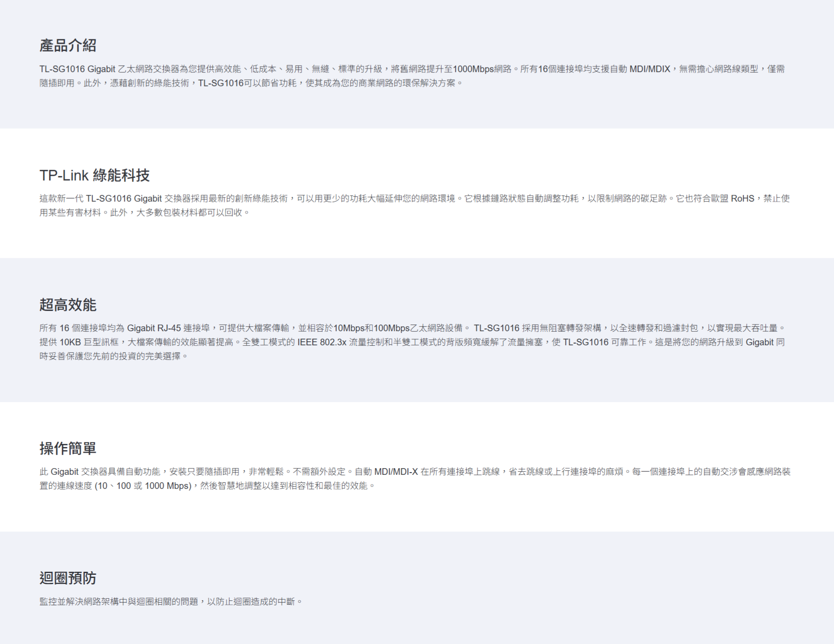Screen dimensions: 834x644
Task: Select the 超高效能 section heading
Action: click(x=67, y=305)
